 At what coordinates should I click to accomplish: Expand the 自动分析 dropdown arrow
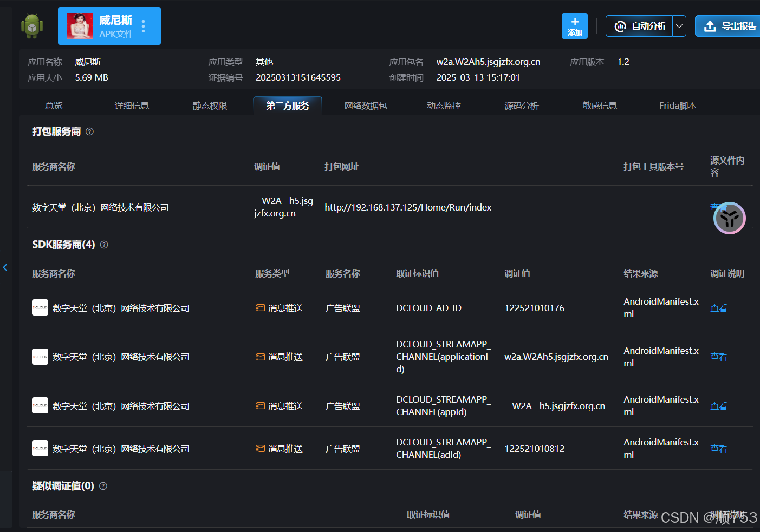679,26
